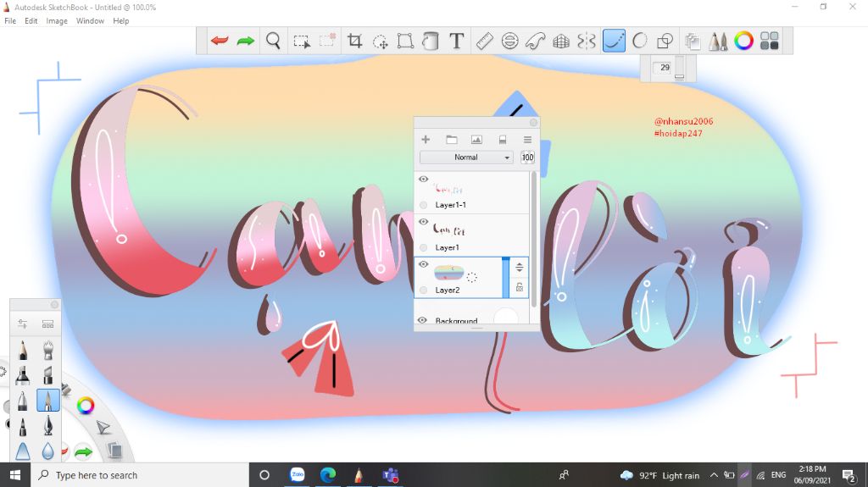Open the layer editor hamburger menu
Viewport: 868px width, 487px height.
[x=527, y=140]
